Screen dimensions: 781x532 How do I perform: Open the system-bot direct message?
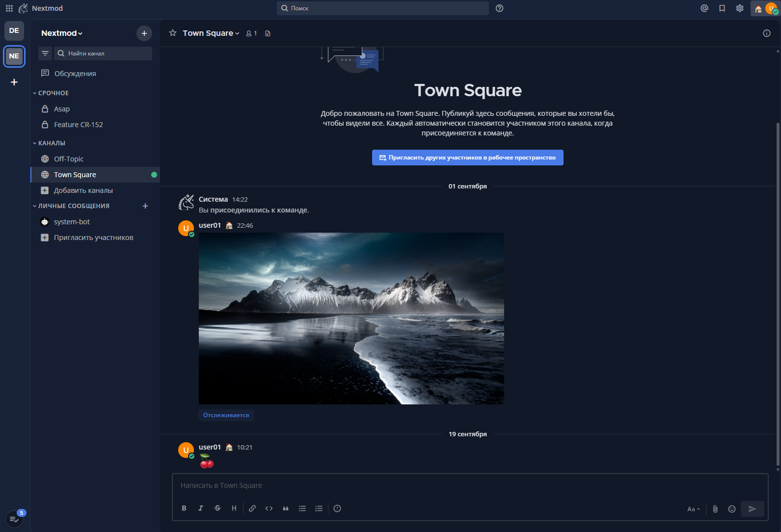coord(95,222)
